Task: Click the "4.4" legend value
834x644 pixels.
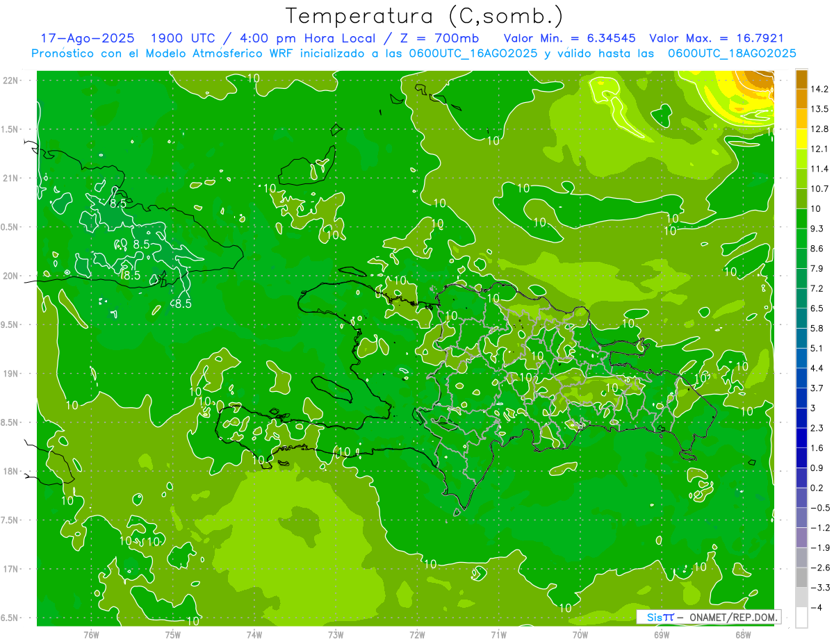Action: pyautogui.click(x=817, y=368)
